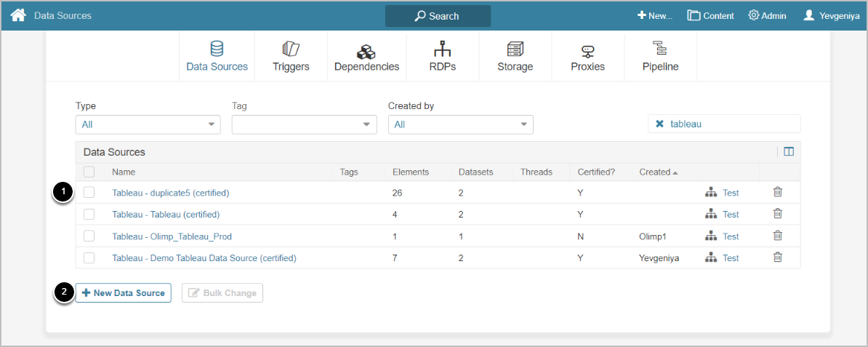Click the home icon in top bar
This screenshot has height=347, width=868.
click(18, 15)
